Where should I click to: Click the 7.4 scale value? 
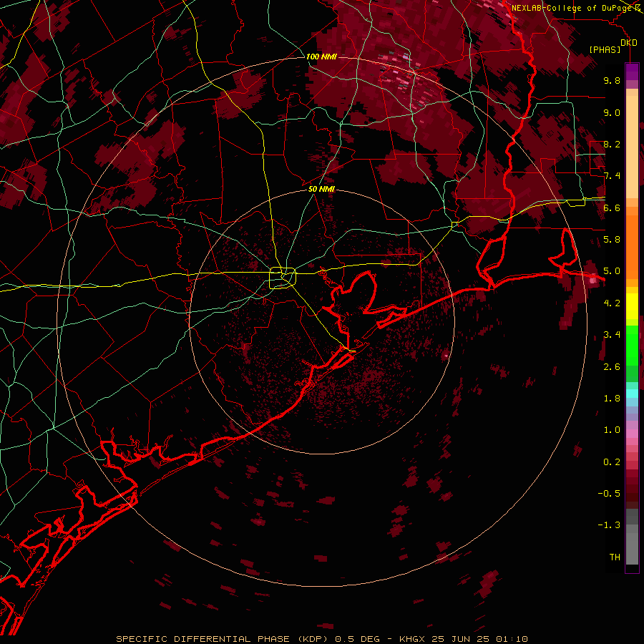click(x=612, y=176)
